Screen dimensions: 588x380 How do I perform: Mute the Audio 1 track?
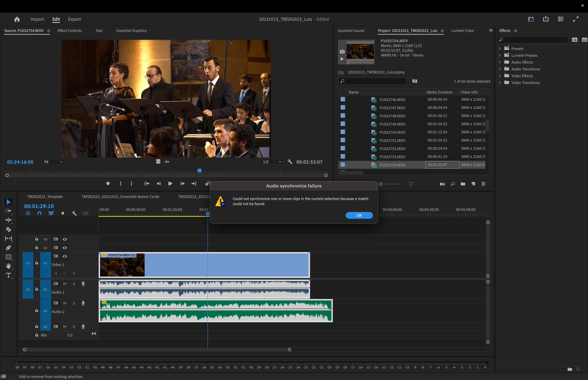tap(65, 284)
